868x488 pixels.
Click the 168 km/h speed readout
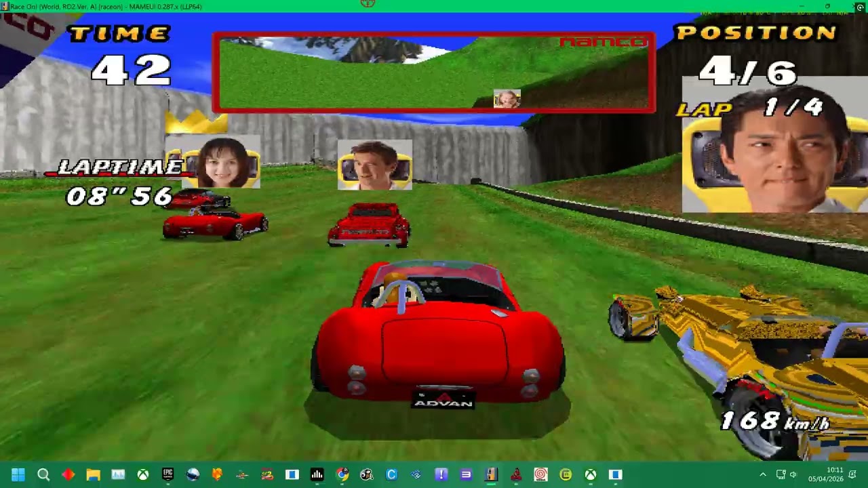tap(774, 422)
